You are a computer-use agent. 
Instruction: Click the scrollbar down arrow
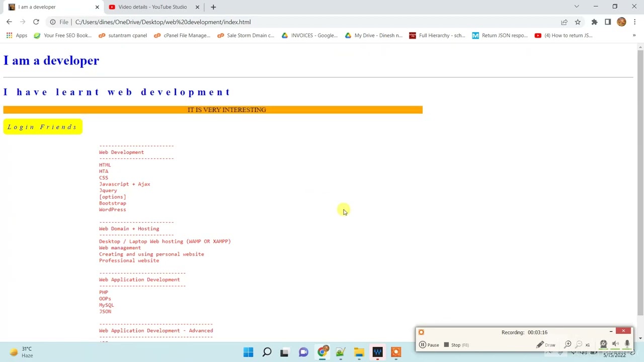click(640, 338)
